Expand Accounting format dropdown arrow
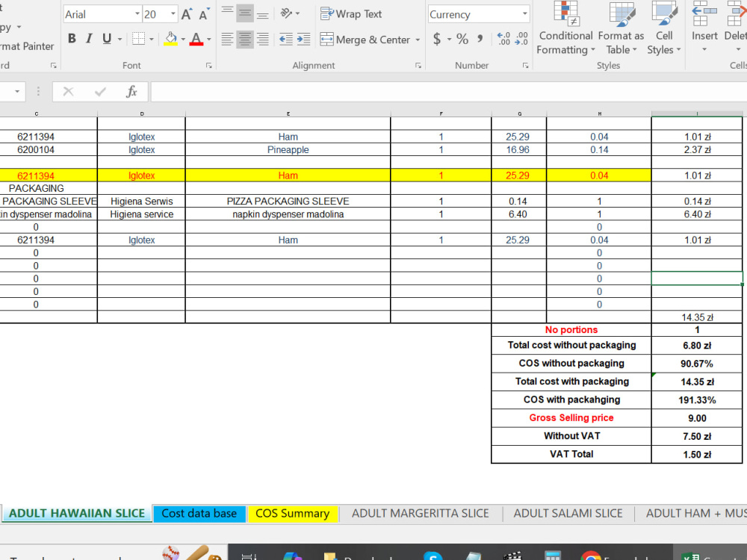 (449, 39)
